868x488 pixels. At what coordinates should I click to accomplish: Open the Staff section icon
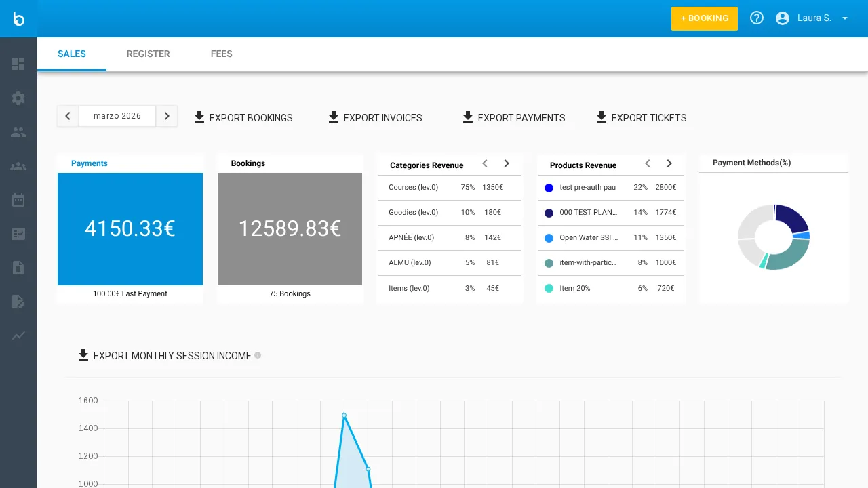point(18,132)
